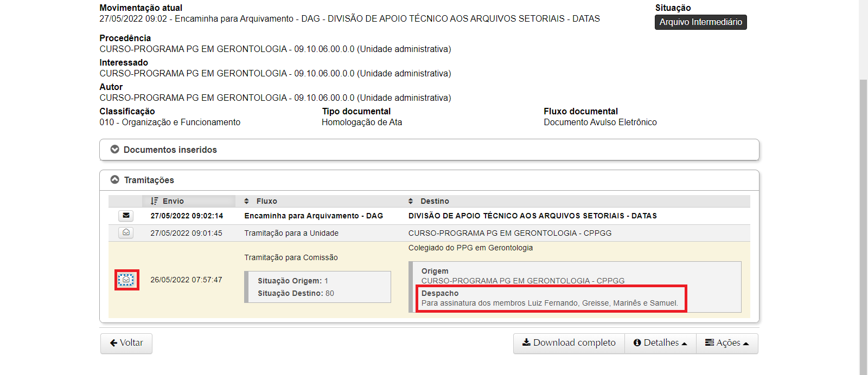Click the vertical page scrollbar
Screen dimensions: 868x375
coord(863,217)
